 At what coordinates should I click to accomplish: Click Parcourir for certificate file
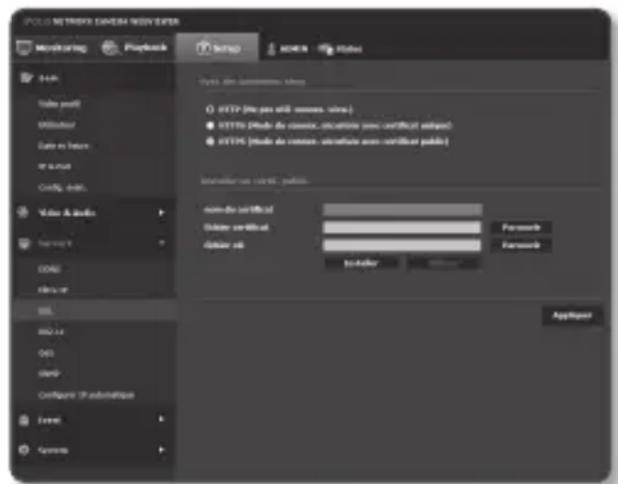coord(521,227)
